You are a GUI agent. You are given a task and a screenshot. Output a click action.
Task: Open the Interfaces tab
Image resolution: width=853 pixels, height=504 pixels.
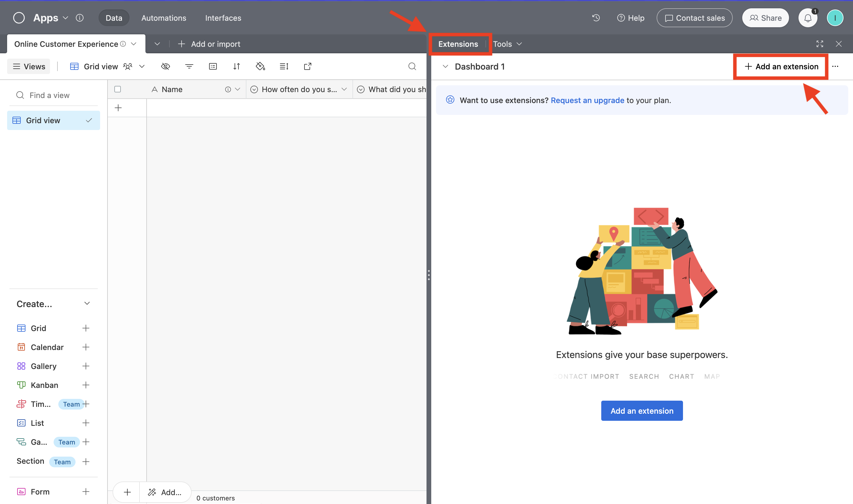tap(223, 18)
